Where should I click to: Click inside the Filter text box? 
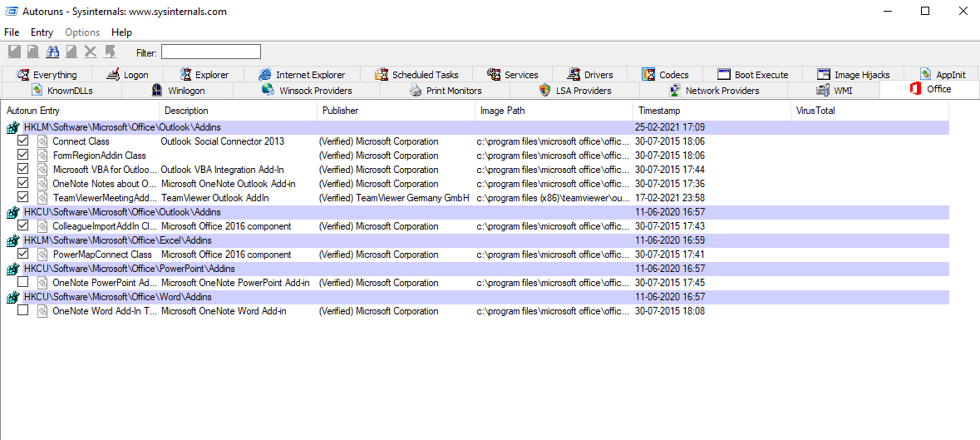coord(211,52)
